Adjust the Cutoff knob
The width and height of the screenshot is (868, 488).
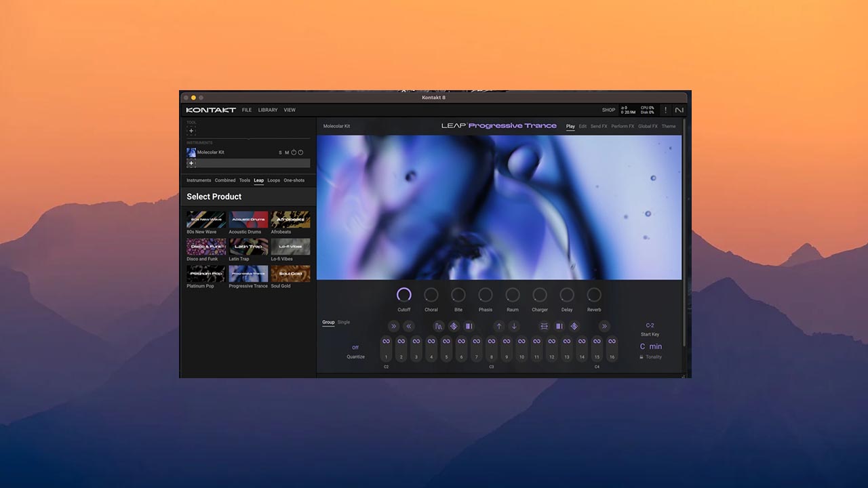[x=404, y=295]
